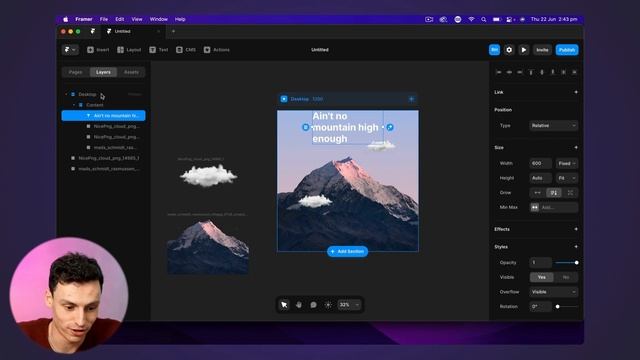Screen dimensions: 640x360
Task: Add a Link with the plus button
Action: [x=576, y=92]
